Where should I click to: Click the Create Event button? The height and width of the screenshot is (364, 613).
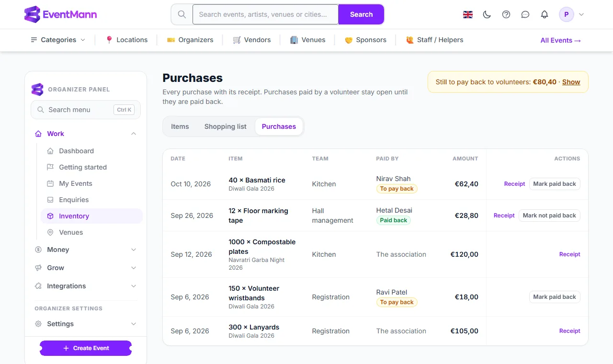click(x=86, y=348)
